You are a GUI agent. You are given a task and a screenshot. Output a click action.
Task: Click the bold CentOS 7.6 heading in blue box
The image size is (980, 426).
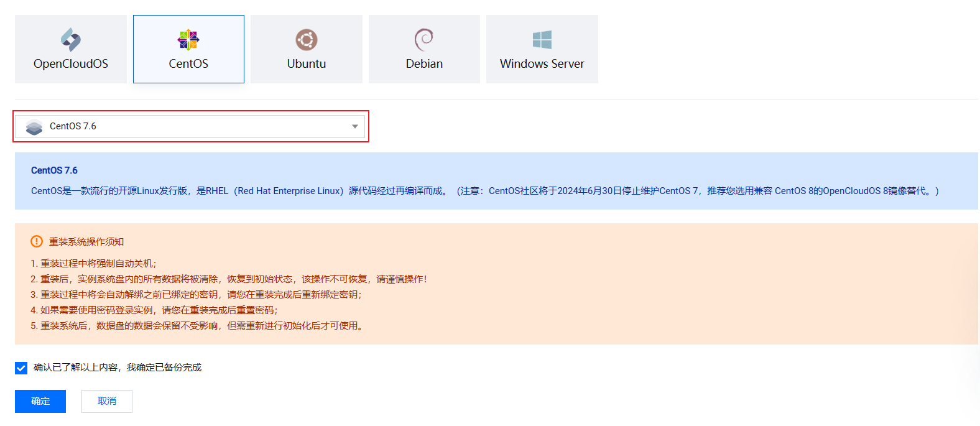tap(54, 170)
